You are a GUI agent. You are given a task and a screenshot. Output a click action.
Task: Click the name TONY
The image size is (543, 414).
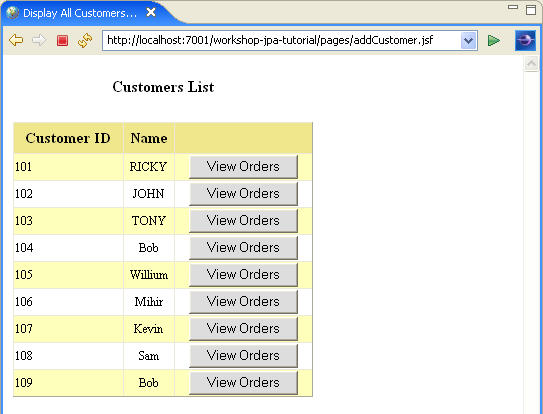149,221
